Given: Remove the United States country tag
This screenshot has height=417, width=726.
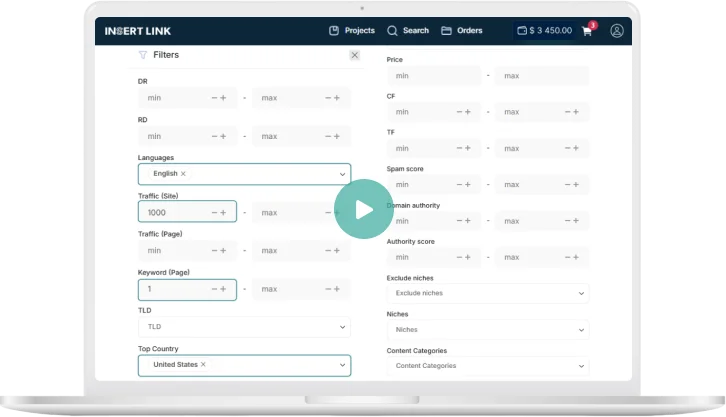Looking at the screenshot, I should pos(203,365).
